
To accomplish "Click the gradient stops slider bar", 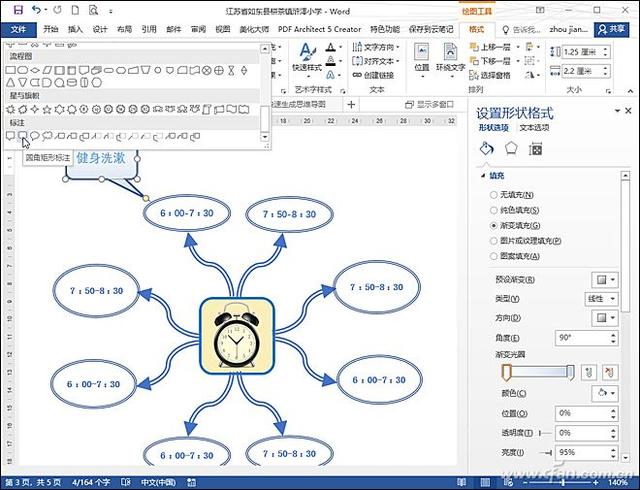I will pos(537,372).
